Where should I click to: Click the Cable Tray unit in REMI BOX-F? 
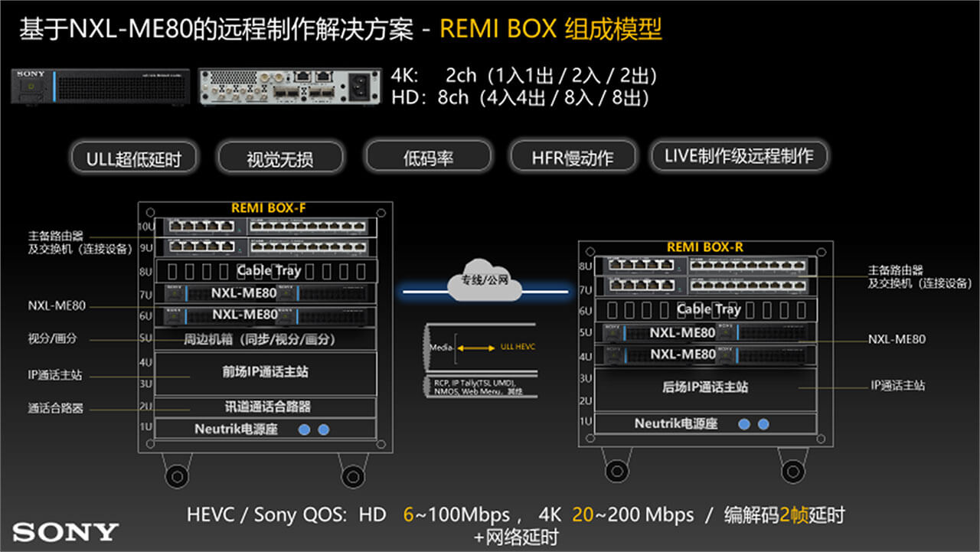click(x=266, y=271)
